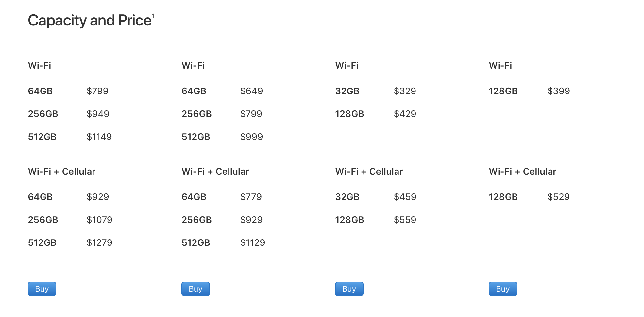Click the $429 Wi-Fi 128GB price
644x317 pixels.
point(405,114)
